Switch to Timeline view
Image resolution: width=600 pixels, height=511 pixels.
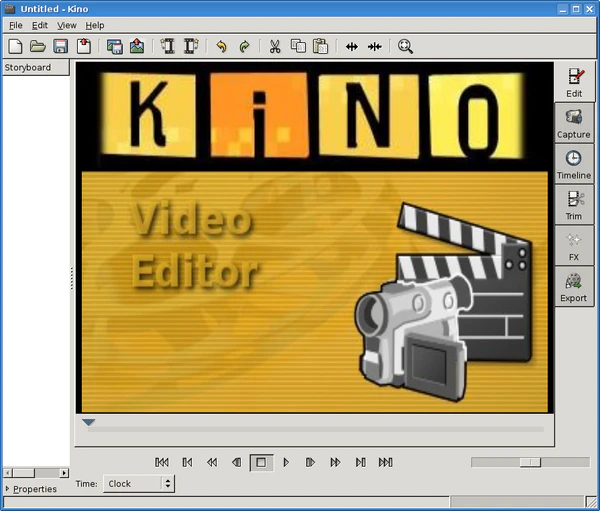tap(574, 163)
